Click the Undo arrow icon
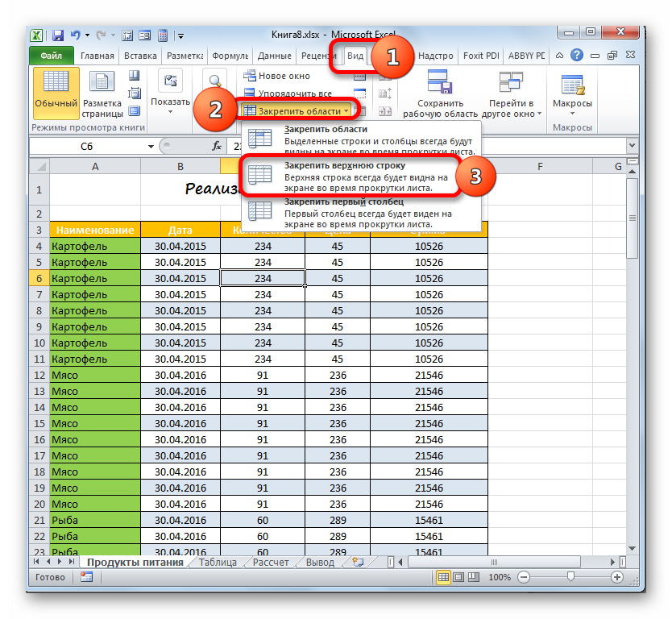 click(x=75, y=35)
